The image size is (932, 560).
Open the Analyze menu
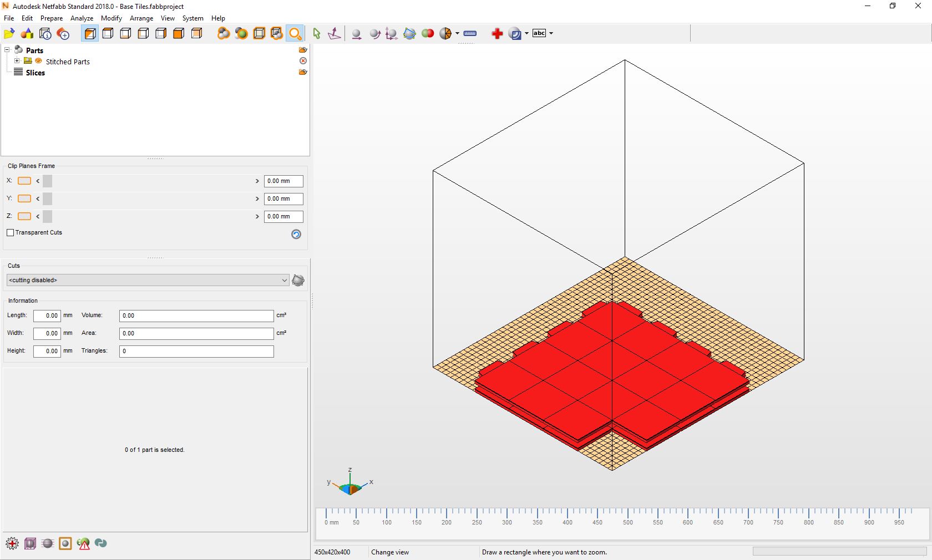[82, 18]
